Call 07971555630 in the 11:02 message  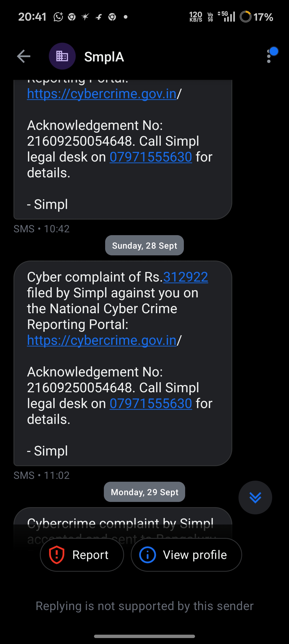[151, 404]
